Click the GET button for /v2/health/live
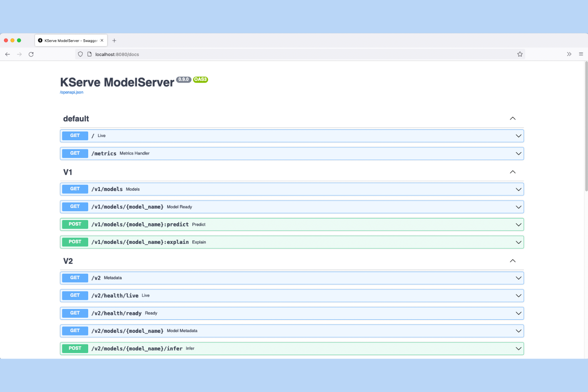The height and width of the screenshot is (392, 588). tap(75, 295)
